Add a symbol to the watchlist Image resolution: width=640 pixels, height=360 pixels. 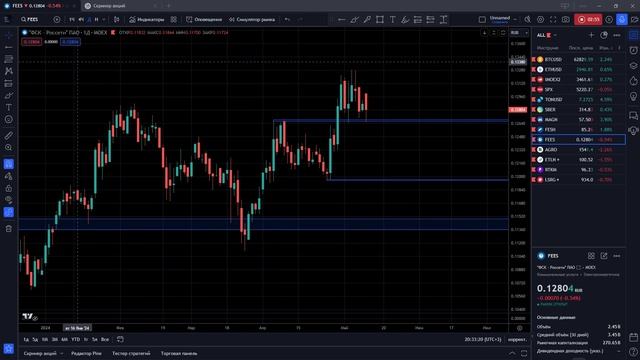point(591,35)
